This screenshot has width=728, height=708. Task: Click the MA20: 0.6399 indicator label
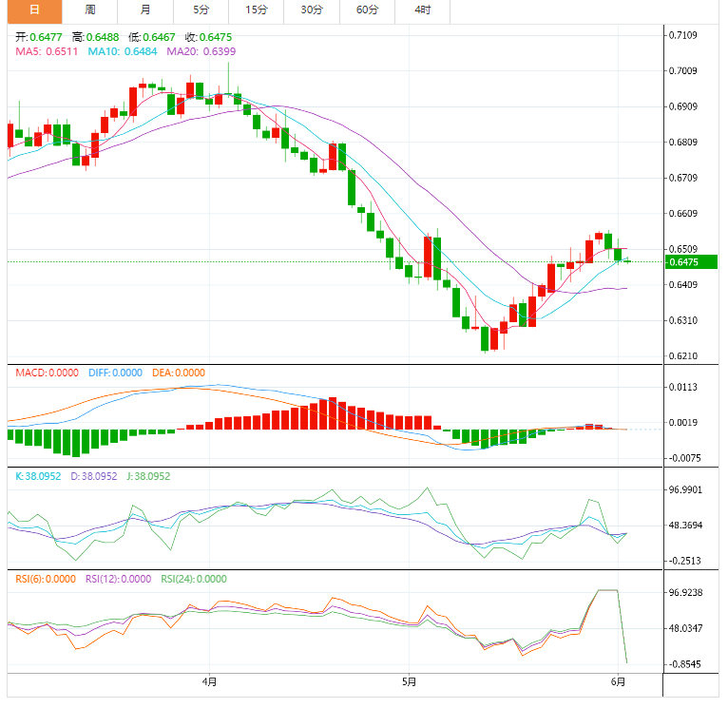click(201, 51)
